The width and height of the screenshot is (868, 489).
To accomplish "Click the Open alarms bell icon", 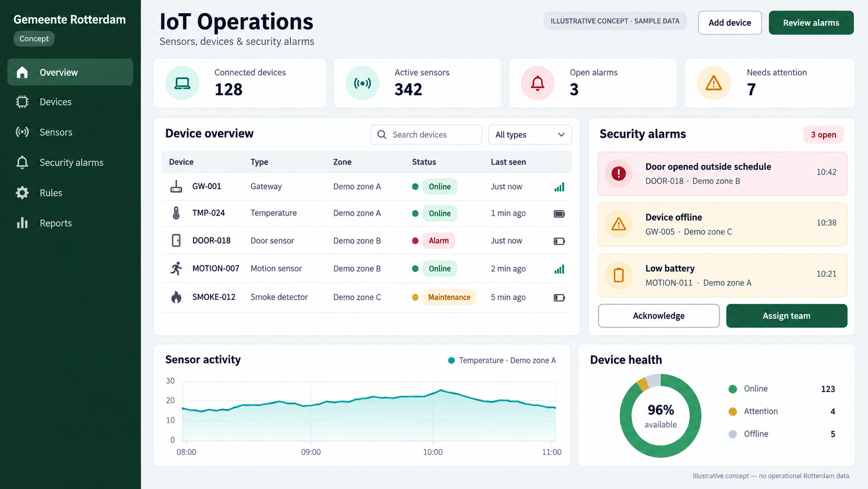I will point(538,83).
